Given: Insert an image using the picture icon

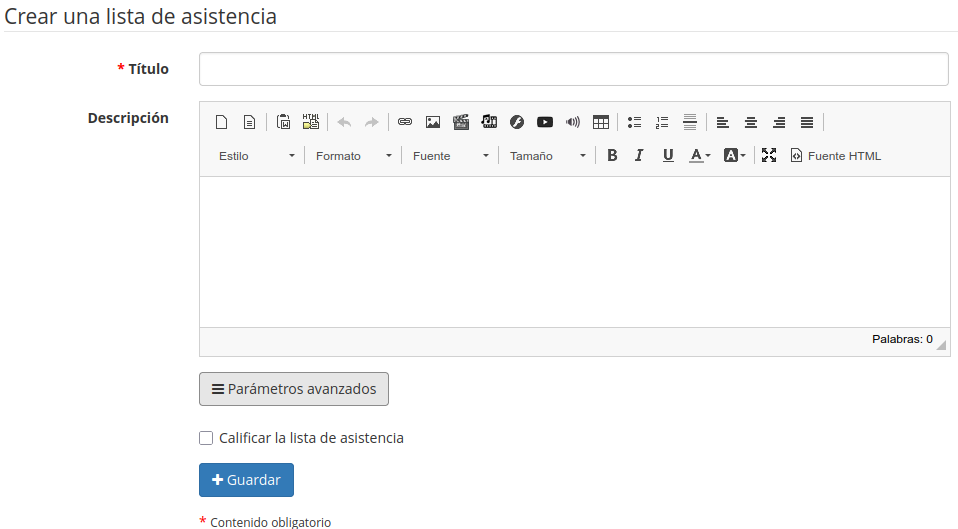Looking at the screenshot, I should [x=433, y=122].
